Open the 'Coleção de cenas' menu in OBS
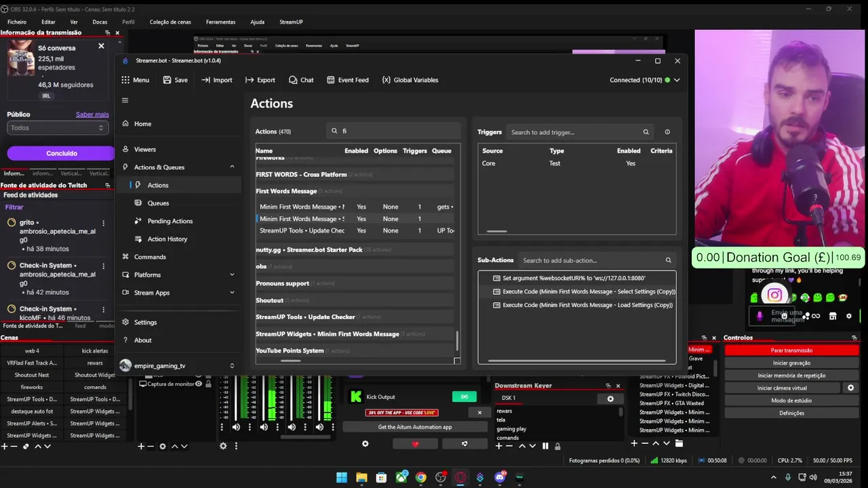Image resolution: width=868 pixels, height=488 pixels. (x=170, y=22)
